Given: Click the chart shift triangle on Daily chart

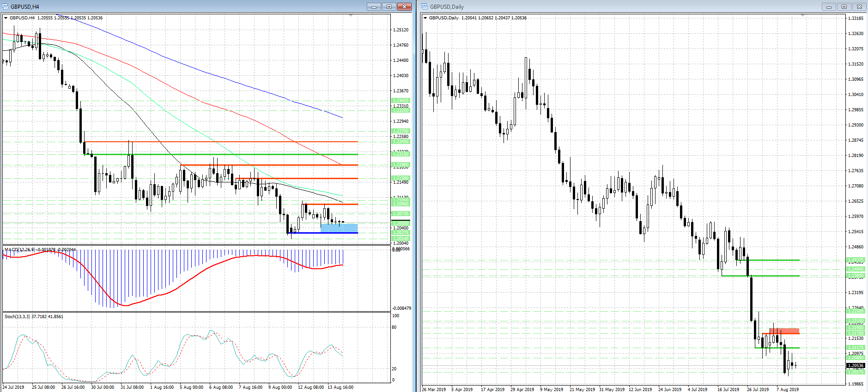Looking at the screenshot, I should pyautogui.click(x=803, y=16).
